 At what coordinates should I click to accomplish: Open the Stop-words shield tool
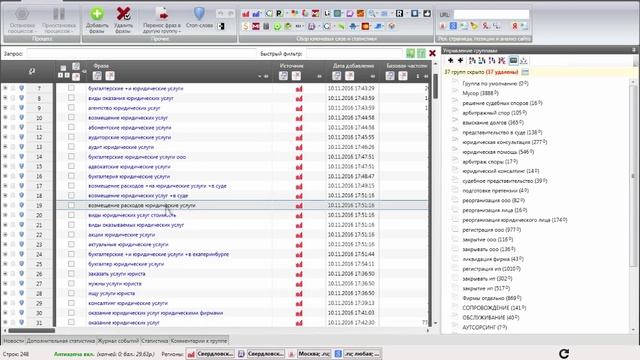pos(199,18)
